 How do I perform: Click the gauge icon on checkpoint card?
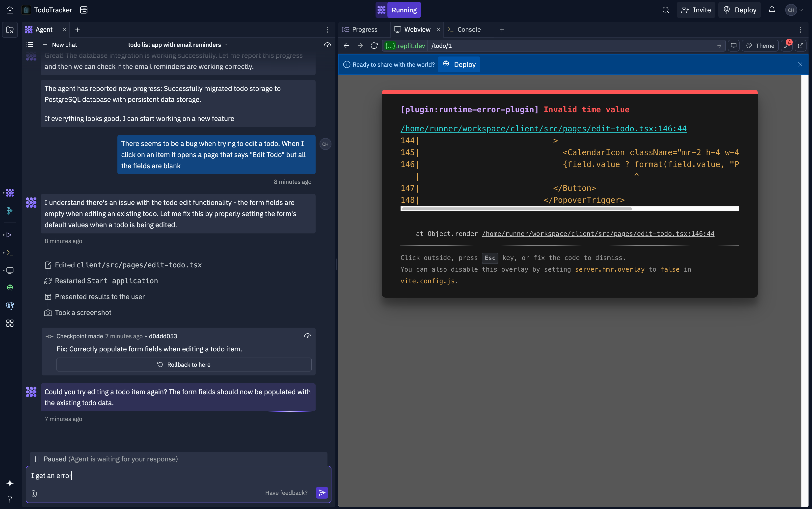point(307,336)
